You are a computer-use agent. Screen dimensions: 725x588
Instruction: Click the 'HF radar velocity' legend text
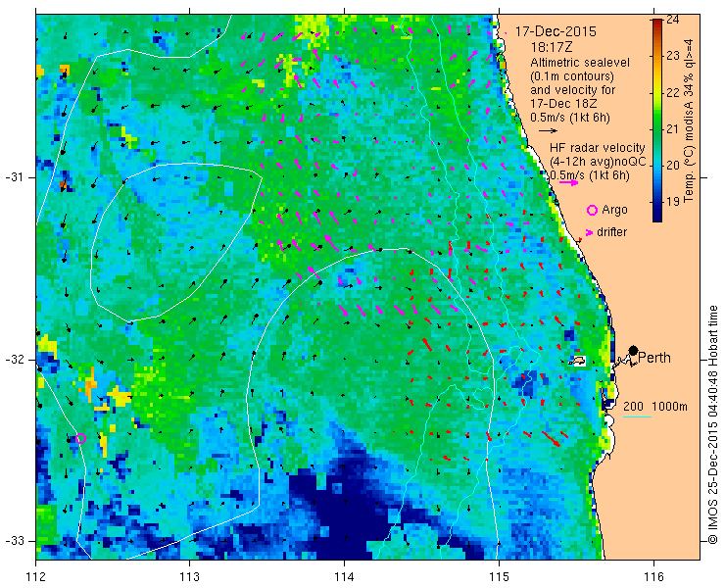597,148
